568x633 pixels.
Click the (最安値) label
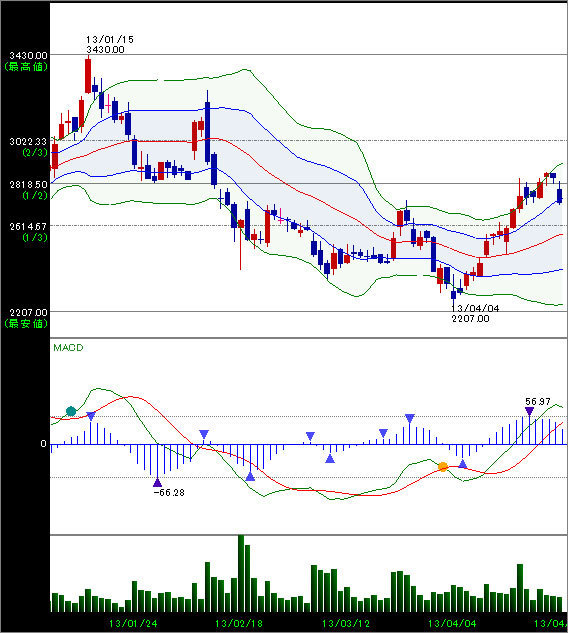click(x=26, y=323)
